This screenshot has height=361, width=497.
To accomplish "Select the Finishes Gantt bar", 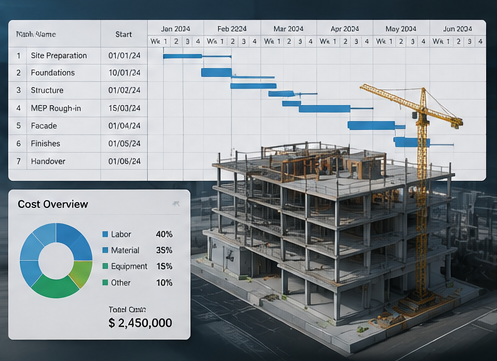I will 412,142.
